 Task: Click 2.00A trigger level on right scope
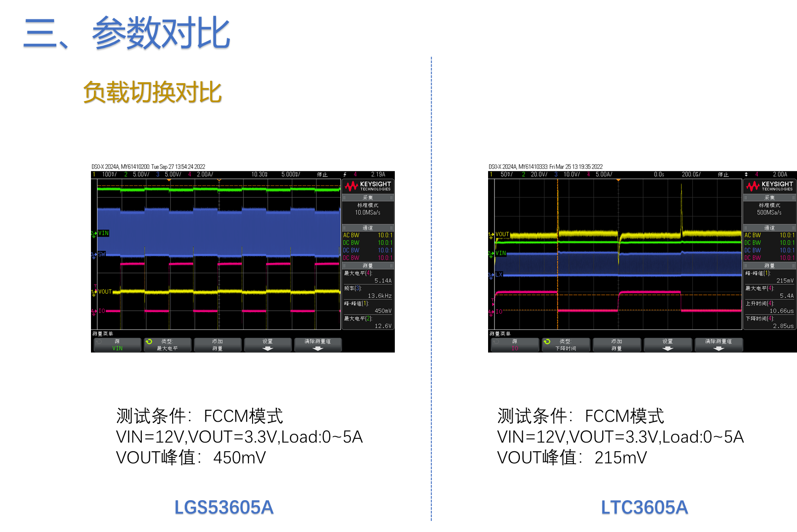780,174
